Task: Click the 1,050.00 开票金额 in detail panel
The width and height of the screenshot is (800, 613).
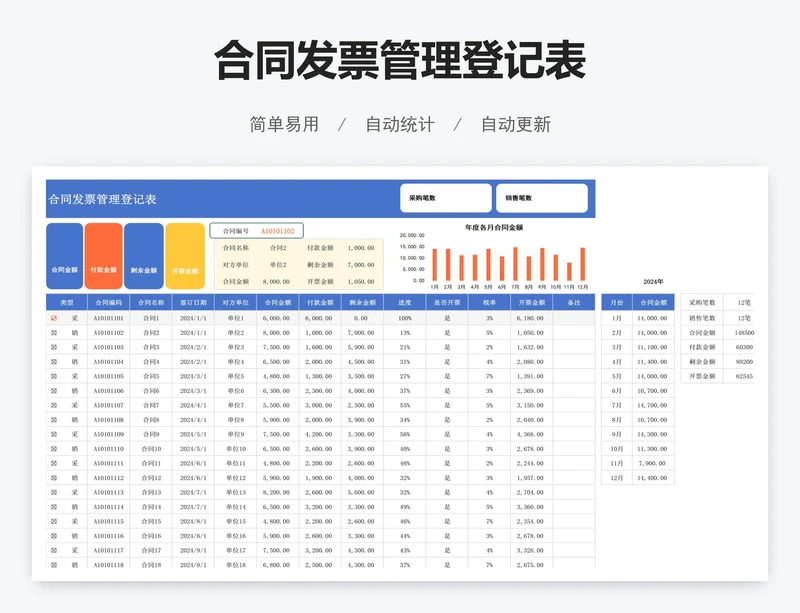Action: point(361,282)
